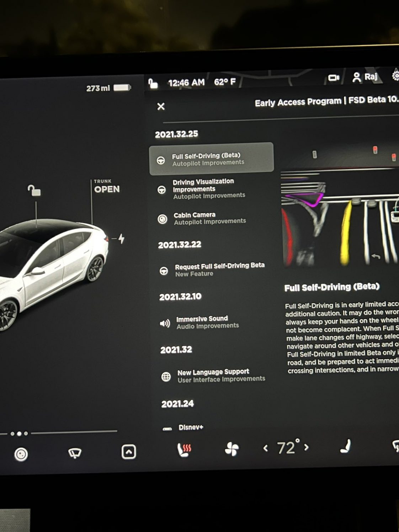Tap the seat heater icon
This screenshot has width=399, height=532.
tap(184, 450)
